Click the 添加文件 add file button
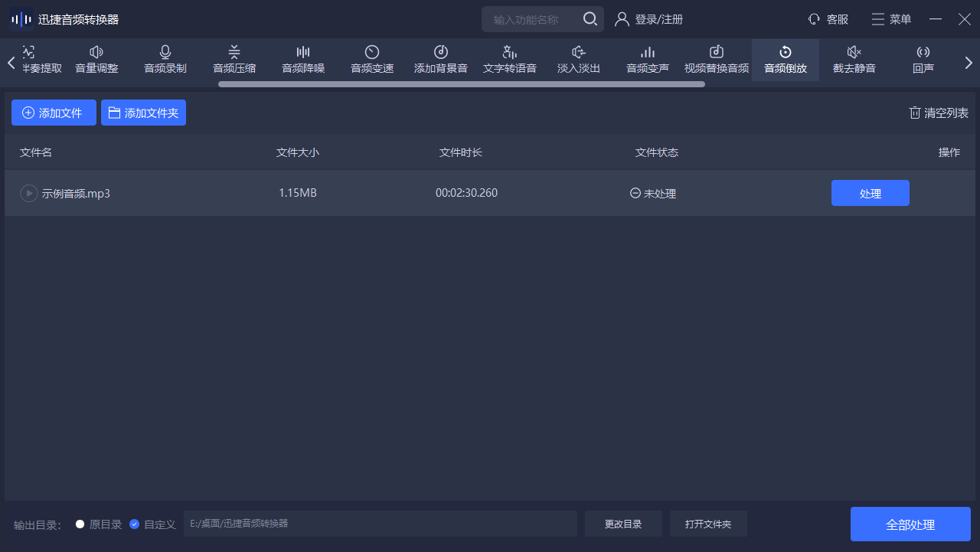This screenshot has height=552, width=980. point(54,113)
